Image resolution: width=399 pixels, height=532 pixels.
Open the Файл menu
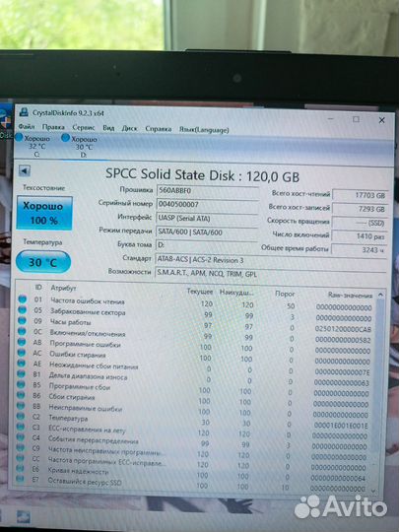[x=27, y=126]
